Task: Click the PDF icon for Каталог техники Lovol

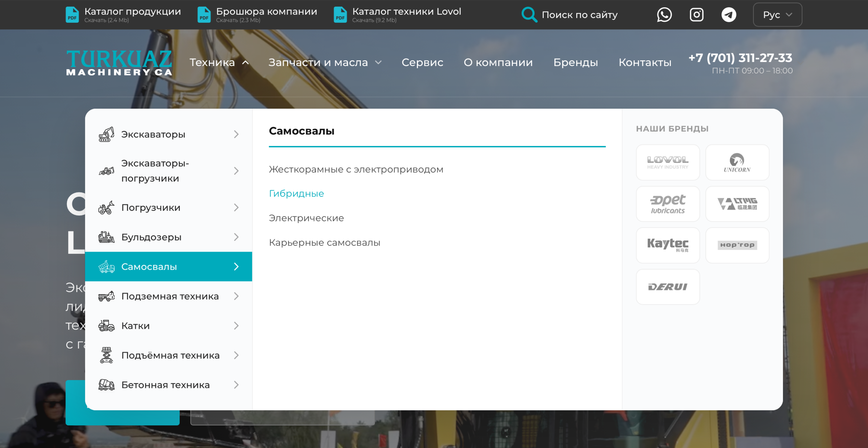Action: tap(340, 14)
